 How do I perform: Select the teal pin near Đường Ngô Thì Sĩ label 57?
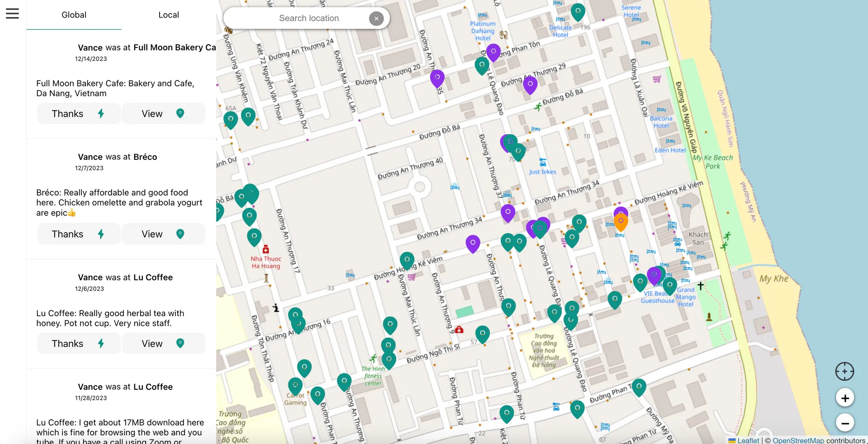point(482,335)
